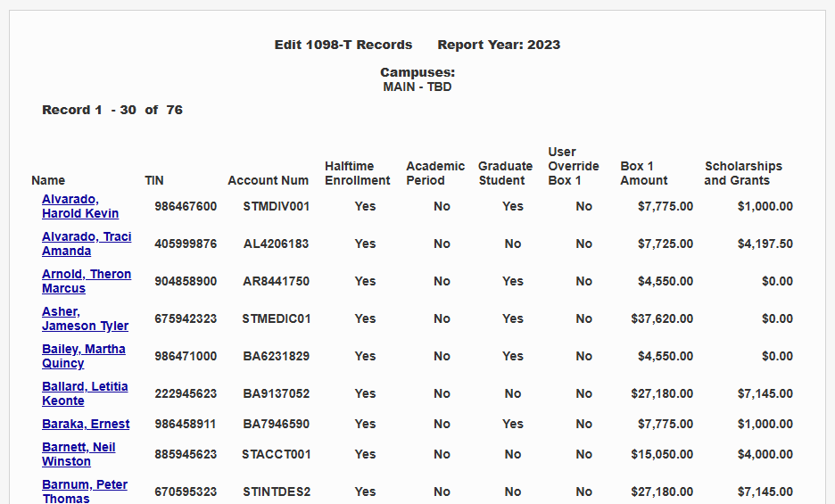Click the Arnold, Theron Marcus link
835x504 pixels.
click(x=86, y=281)
